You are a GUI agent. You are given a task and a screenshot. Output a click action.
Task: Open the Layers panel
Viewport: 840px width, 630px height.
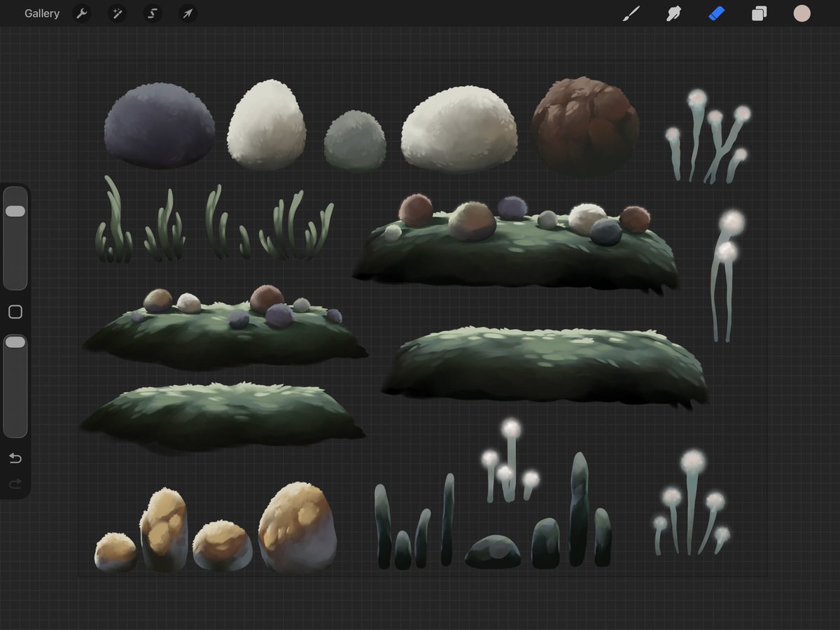tap(759, 13)
